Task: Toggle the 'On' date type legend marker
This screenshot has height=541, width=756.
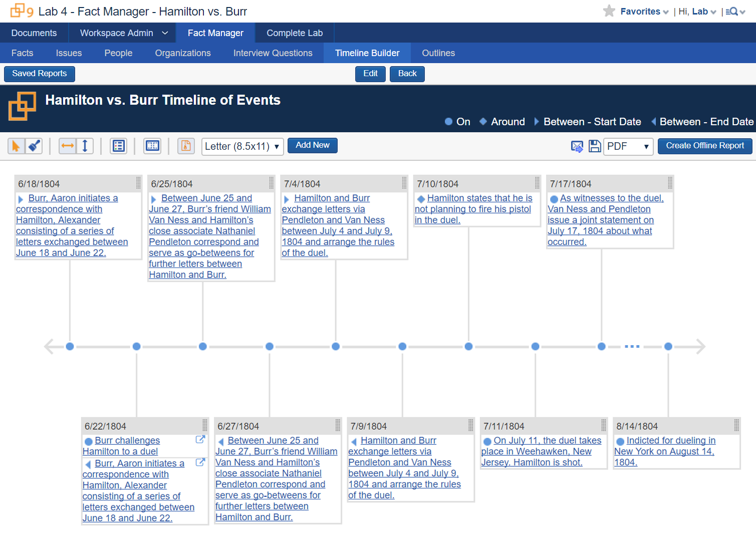Action: [x=449, y=121]
